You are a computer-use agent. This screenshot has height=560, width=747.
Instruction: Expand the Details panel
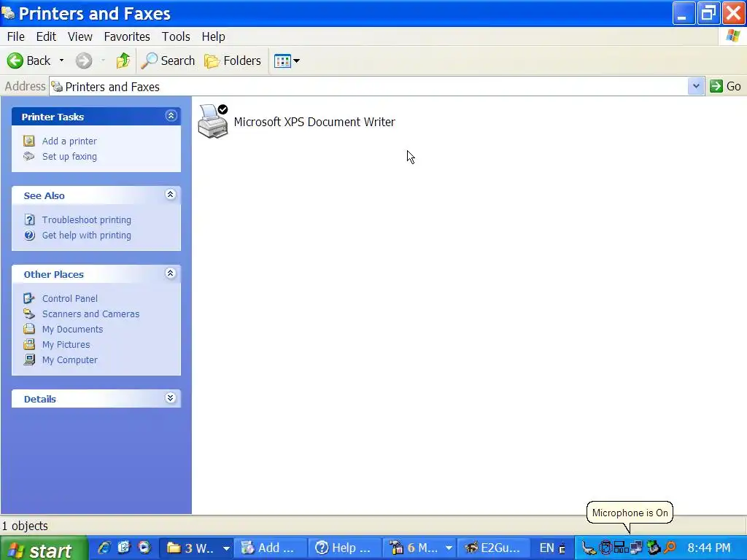coord(171,398)
